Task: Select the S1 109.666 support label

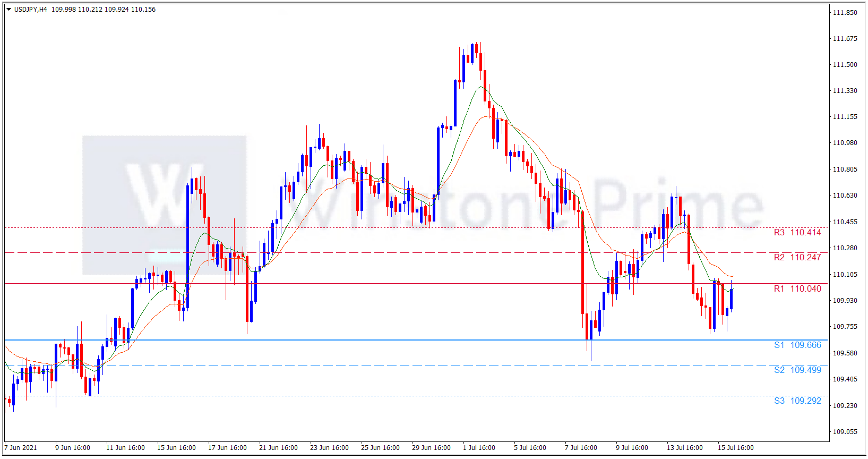Action: tap(797, 345)
